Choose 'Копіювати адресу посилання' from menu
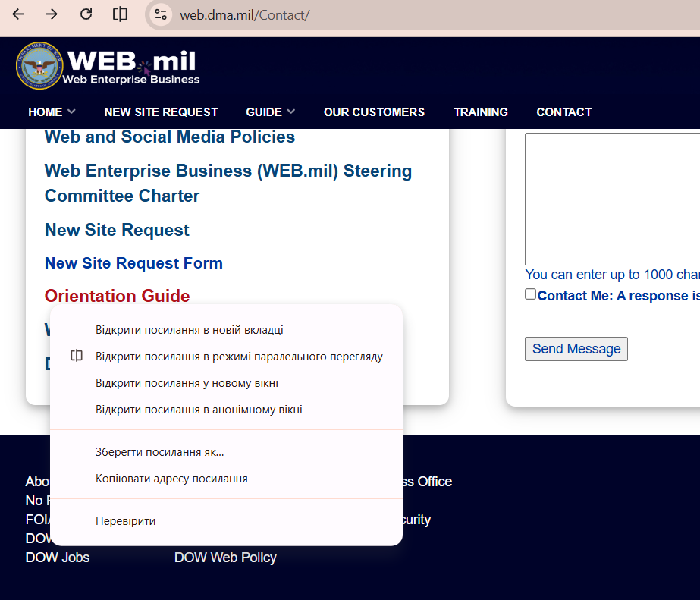This screenshot has height=600, width=700. point(171,479)
